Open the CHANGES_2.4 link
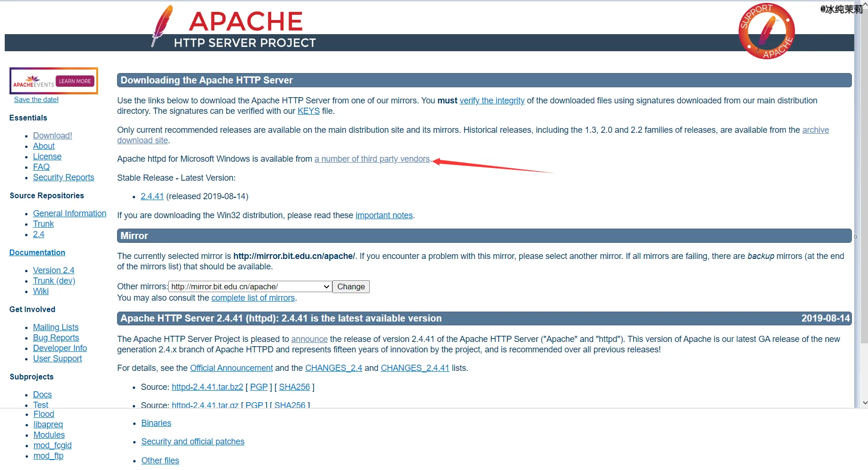The image size is (868, 470). [x=334, y=368]
